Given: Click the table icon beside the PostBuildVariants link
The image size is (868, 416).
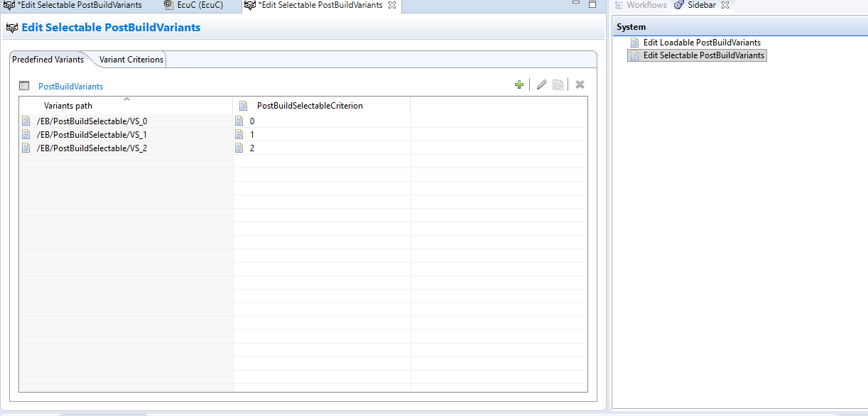Looking at the screenshot, I should [x=24, y=86].
